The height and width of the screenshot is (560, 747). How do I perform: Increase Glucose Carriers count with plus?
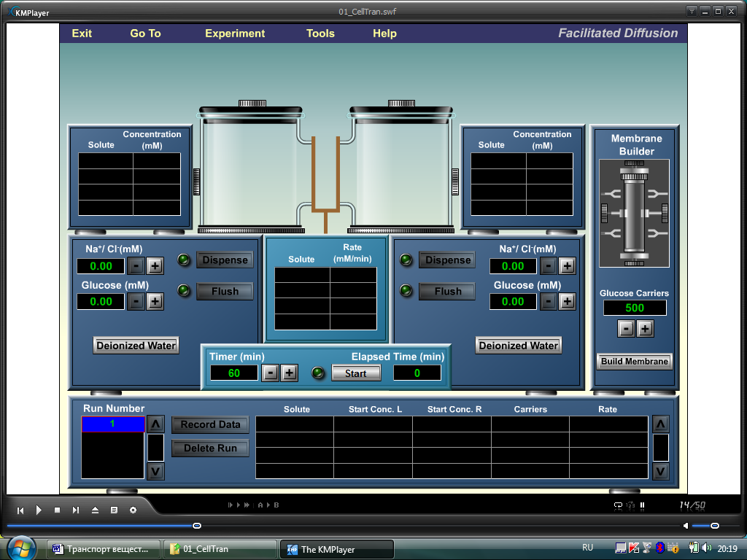(x=645, y=329)
